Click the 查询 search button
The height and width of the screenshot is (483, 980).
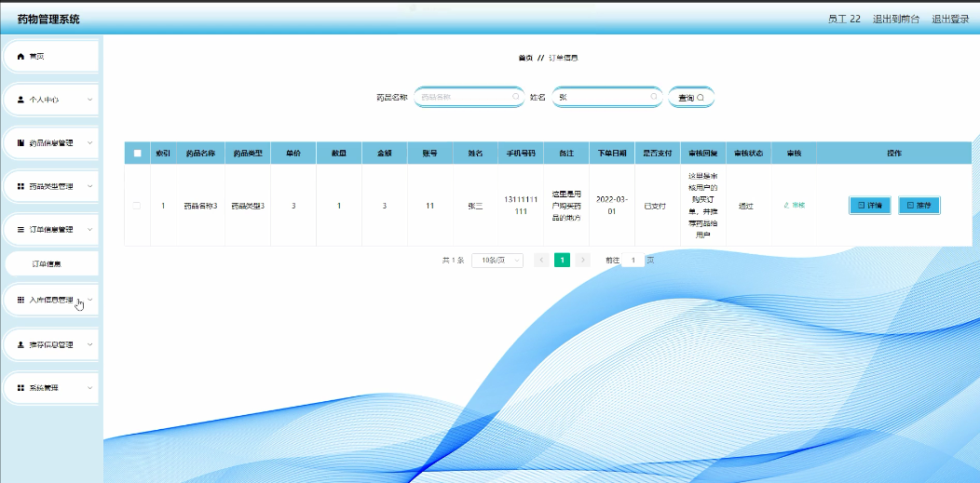[691, 98]
